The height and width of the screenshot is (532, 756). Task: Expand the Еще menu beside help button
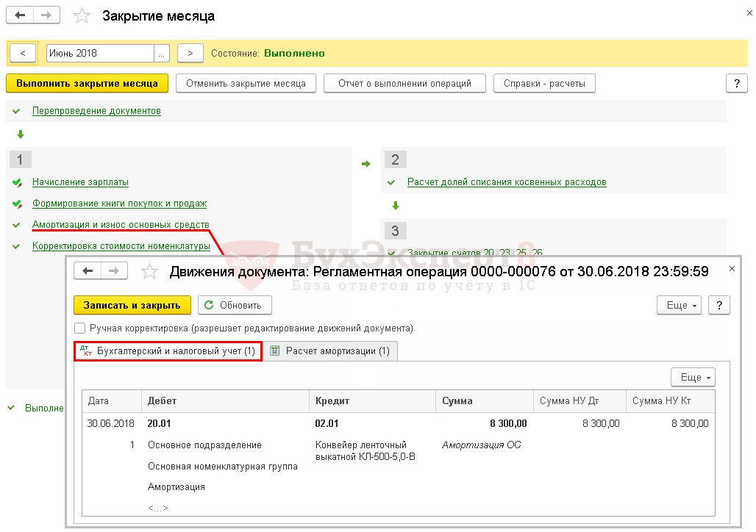(x=679, y=305)
